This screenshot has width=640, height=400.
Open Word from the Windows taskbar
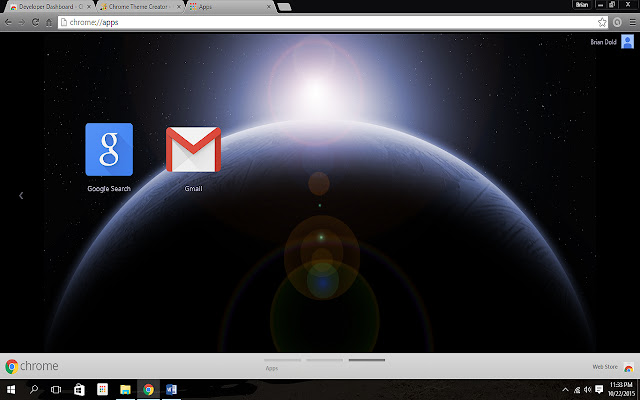click(170, 389)
